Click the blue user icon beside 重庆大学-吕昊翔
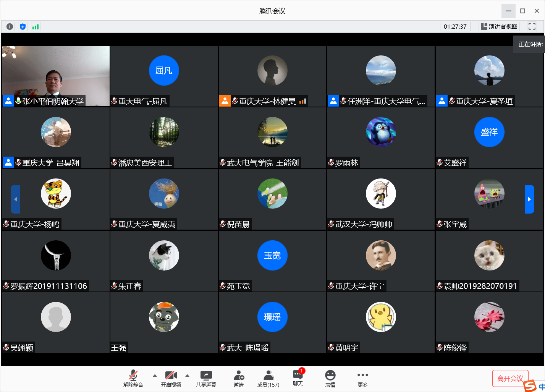 coord(8,162)
